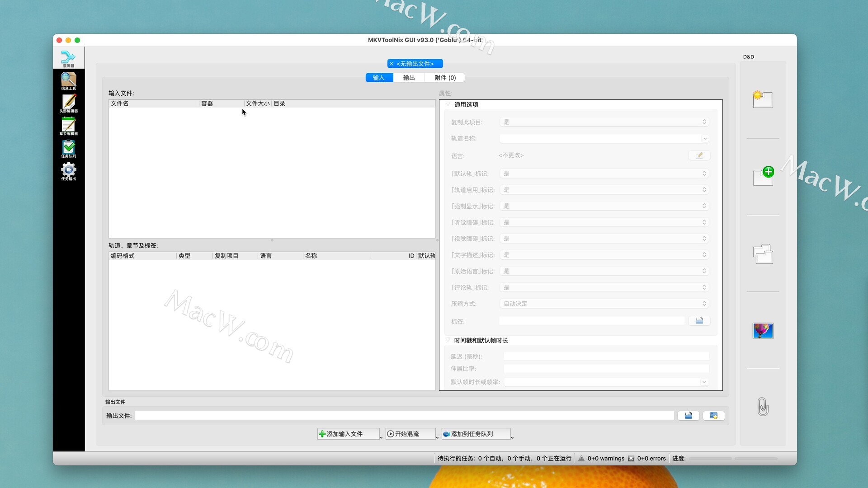This screenshot has height=488, width=868.
Task: Click the D&D add-files icon with green plus
Action: (x=763, y=176)
